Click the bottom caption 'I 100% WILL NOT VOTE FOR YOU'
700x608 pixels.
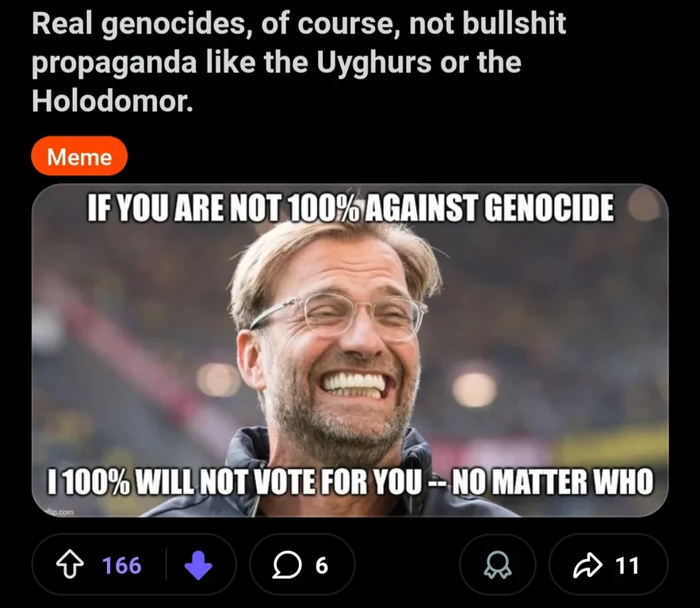[235, 482]
